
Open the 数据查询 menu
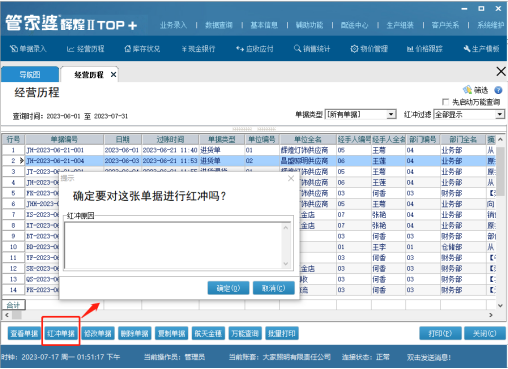point(219,25)
